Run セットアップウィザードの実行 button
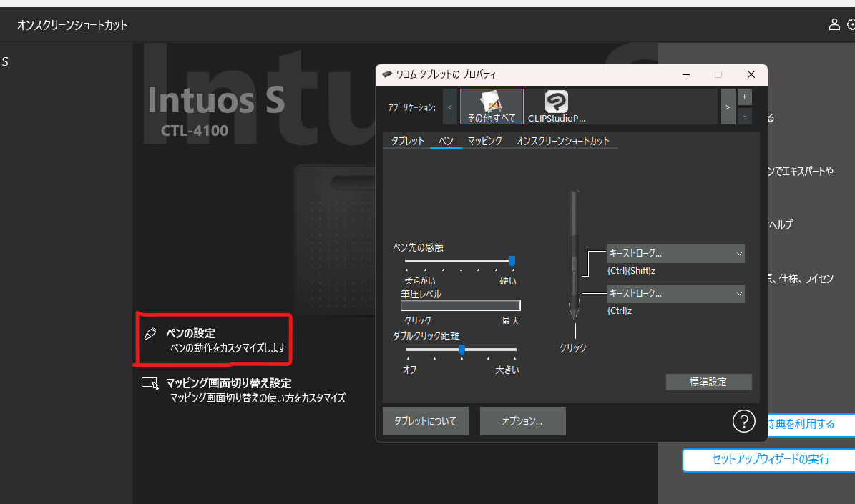855x504 pixels. pos(770,460)
